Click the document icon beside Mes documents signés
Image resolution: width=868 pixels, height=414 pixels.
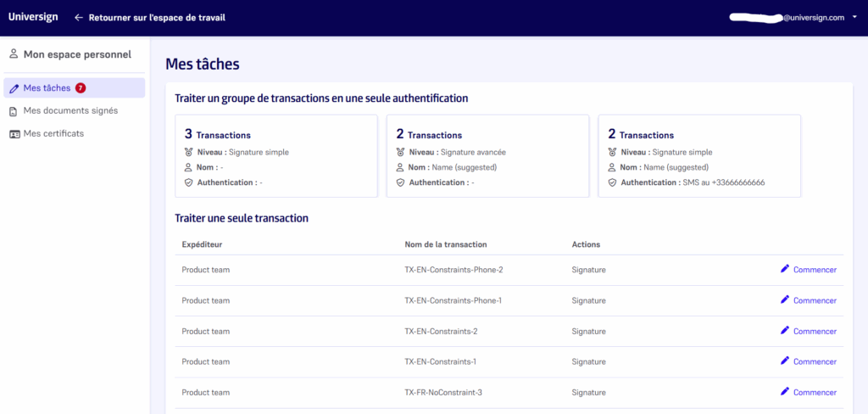tap(14, 111)
